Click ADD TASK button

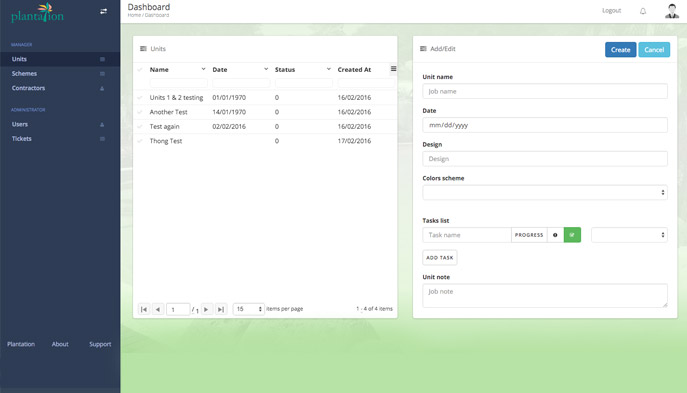pyautogui.click(x=439, y=258)
